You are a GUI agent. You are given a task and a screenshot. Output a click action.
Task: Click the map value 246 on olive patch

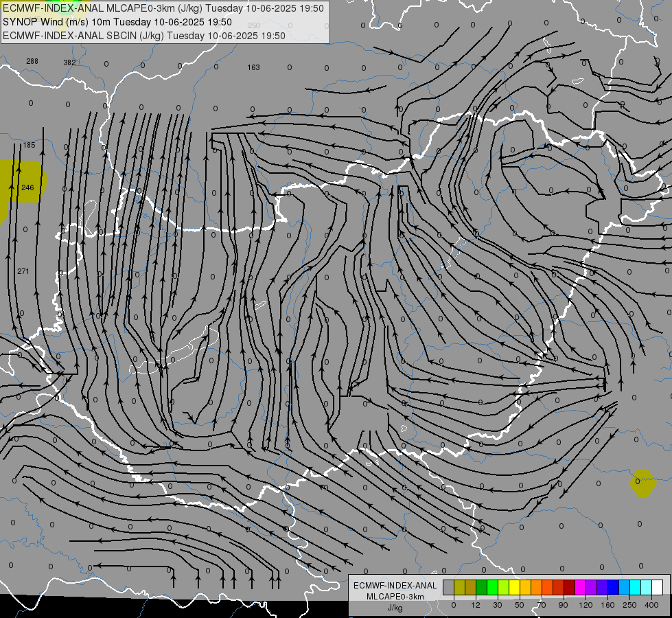(x=27, y=187)
